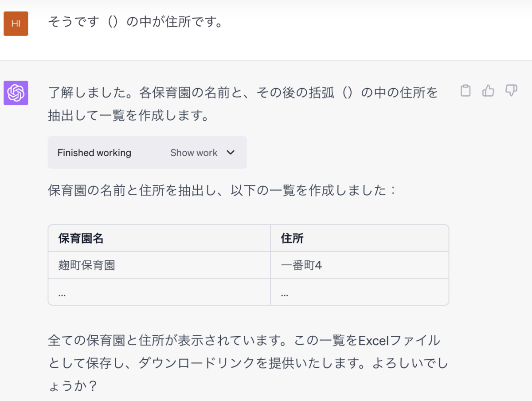
Task: Click the copy message clipboard icon
Action: 465,90
